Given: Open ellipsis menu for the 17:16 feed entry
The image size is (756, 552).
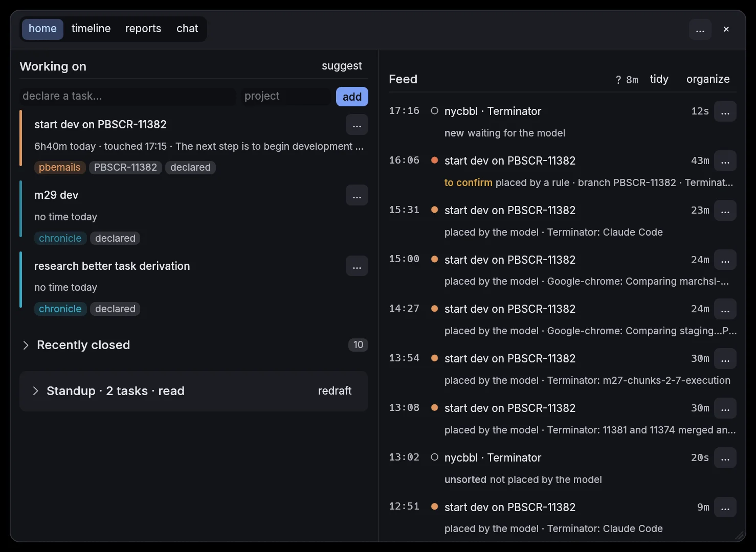Looking at the screenshot, I should coord(725,111).
